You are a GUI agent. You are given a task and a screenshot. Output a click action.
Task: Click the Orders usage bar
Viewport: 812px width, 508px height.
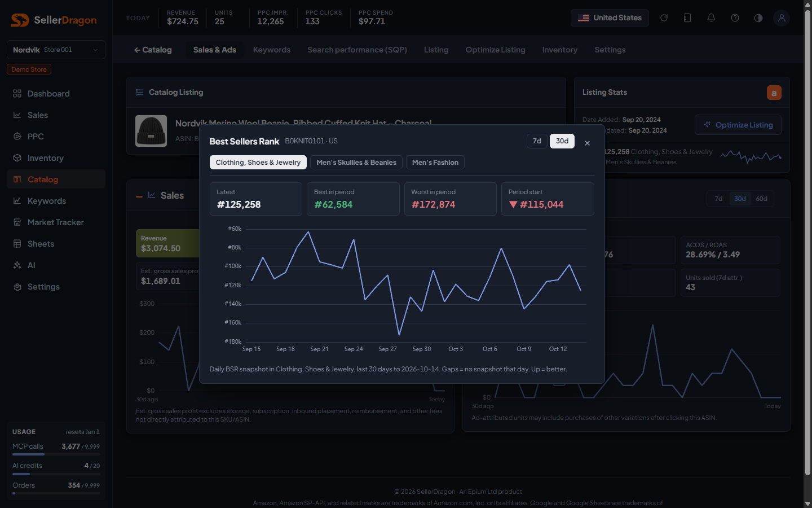56,493
